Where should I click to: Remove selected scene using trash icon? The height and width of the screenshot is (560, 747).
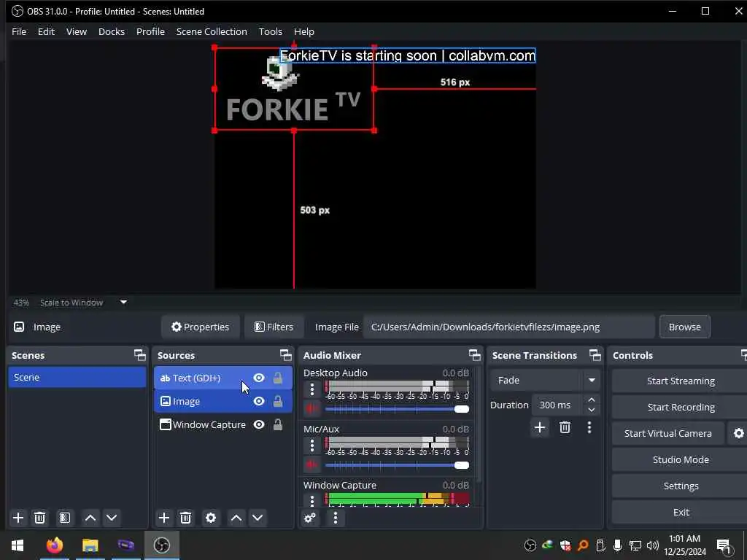[x=40, y=518]
